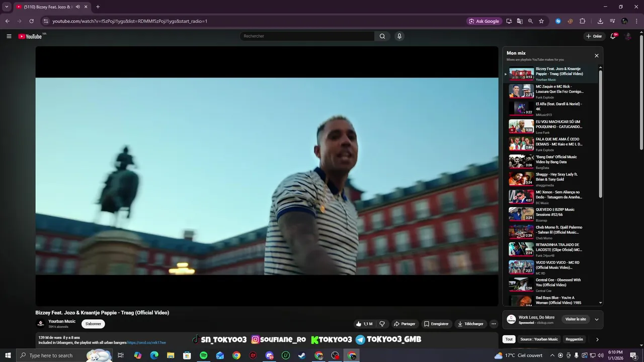Click the address bar URL
Image resolution: width=644 pixels, height=362 pixels.
point(130,21)
